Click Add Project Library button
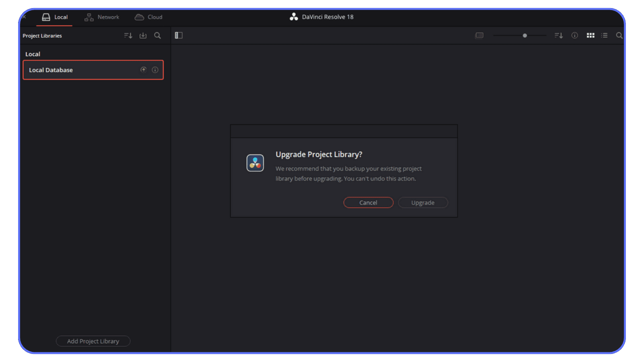This screenshot has height=362, width=644. (x=93, y=341)
